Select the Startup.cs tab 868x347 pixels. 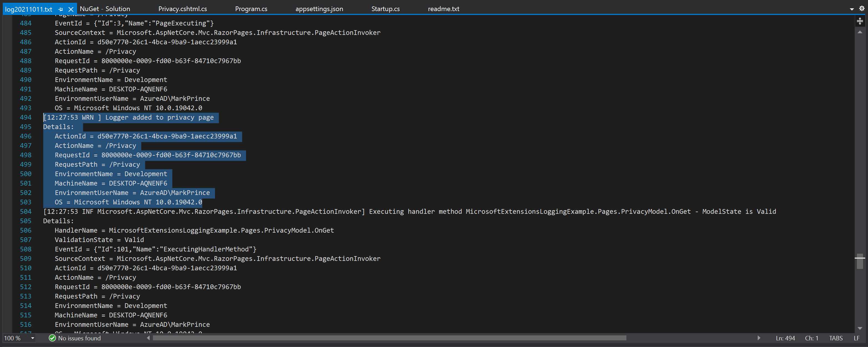pos(385,8)
